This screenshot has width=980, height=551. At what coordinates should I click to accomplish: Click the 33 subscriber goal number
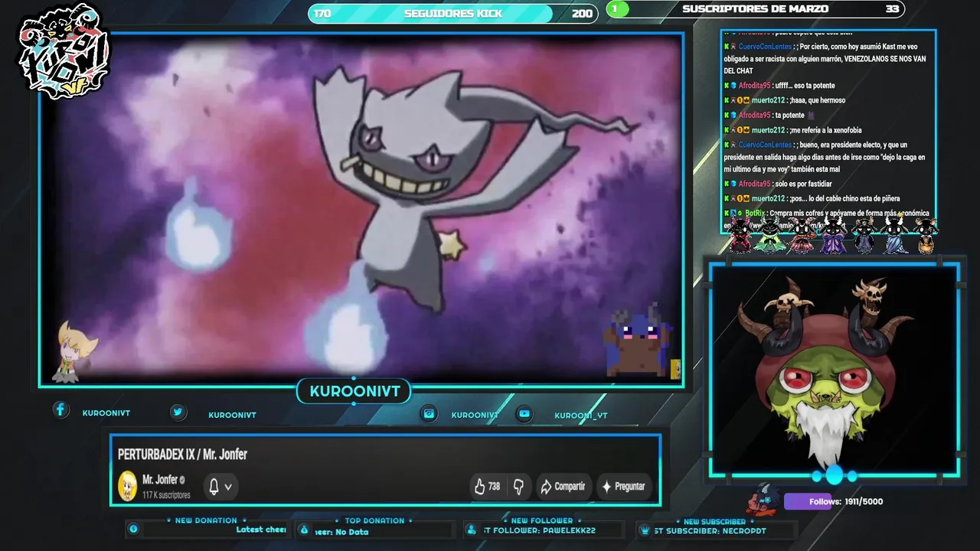pos(892,9)
